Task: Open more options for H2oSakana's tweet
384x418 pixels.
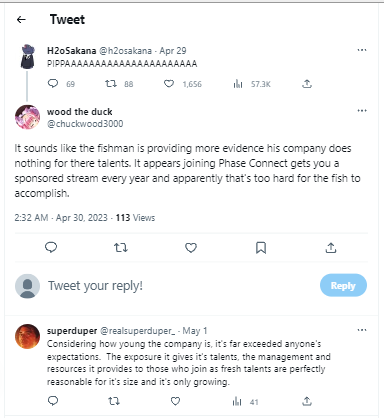Action: click(x=362, y=50)
